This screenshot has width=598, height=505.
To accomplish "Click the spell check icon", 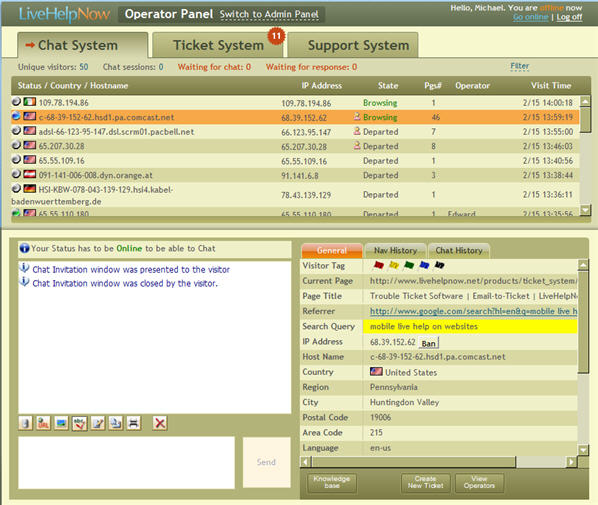I will point(79,423).
